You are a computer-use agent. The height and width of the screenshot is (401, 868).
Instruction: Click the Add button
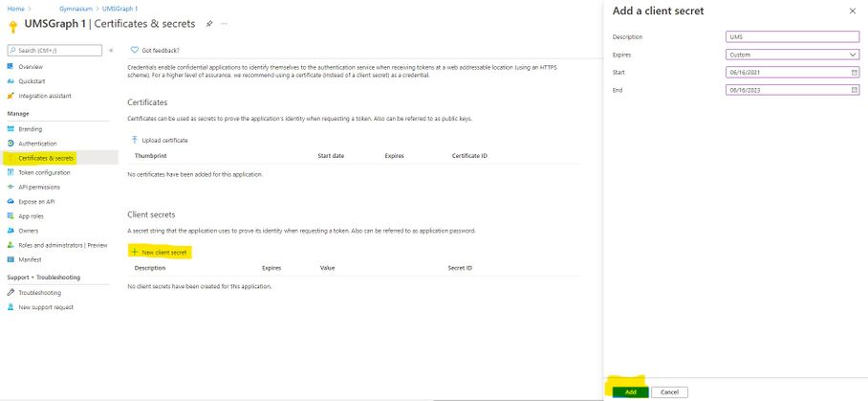[630, 391]
